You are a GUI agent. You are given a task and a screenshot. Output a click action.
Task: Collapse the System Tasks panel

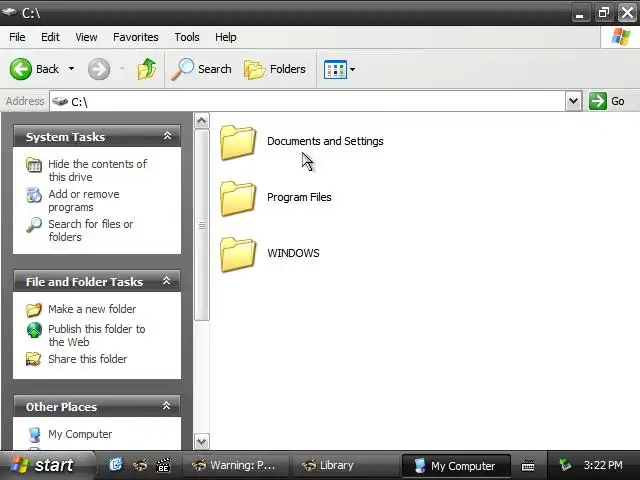point(167,136)
